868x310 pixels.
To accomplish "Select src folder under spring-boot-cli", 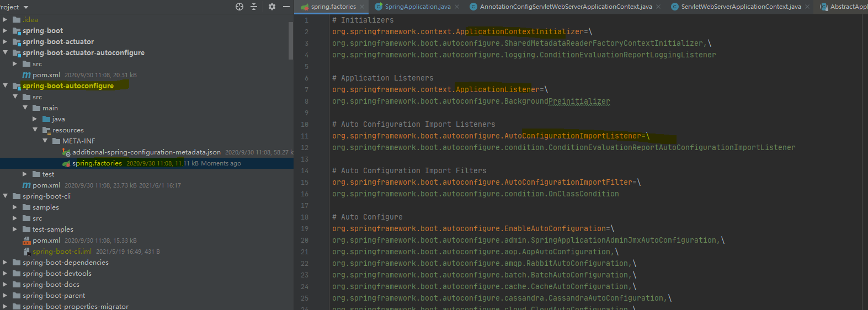I will click(37, 218).
